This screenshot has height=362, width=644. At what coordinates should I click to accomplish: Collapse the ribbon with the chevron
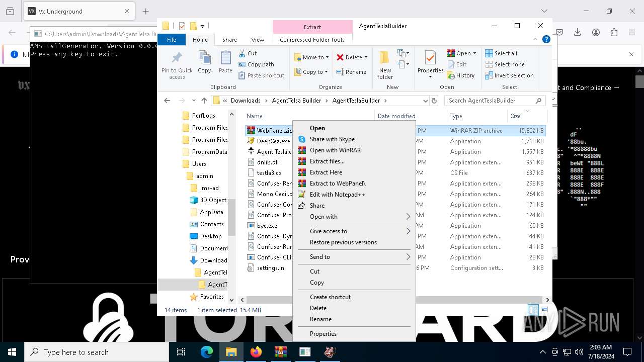(x=535, y=39)
